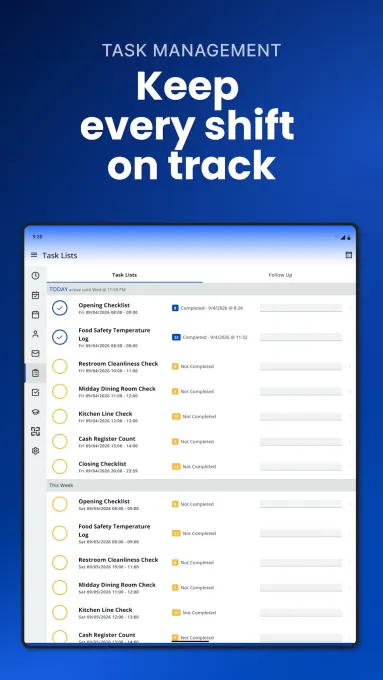Open the Cash Register Count title under This Week
The height and width of the screenshot is (680, 383).
click(x=107, y=635)
